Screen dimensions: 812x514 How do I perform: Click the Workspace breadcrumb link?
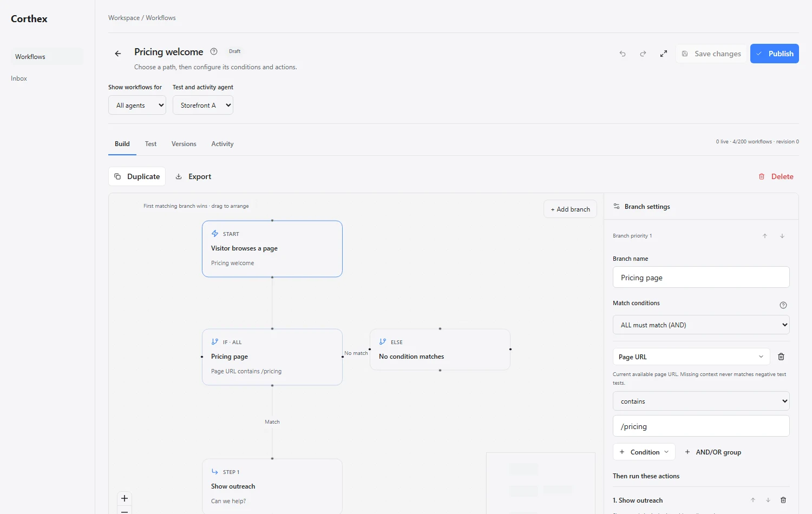point(124,18)
